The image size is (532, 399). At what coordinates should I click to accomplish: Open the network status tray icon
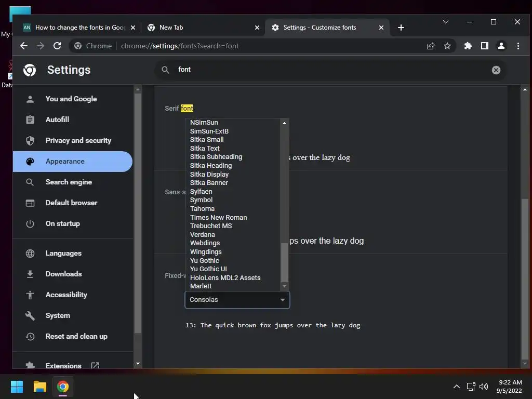[471, 387]
